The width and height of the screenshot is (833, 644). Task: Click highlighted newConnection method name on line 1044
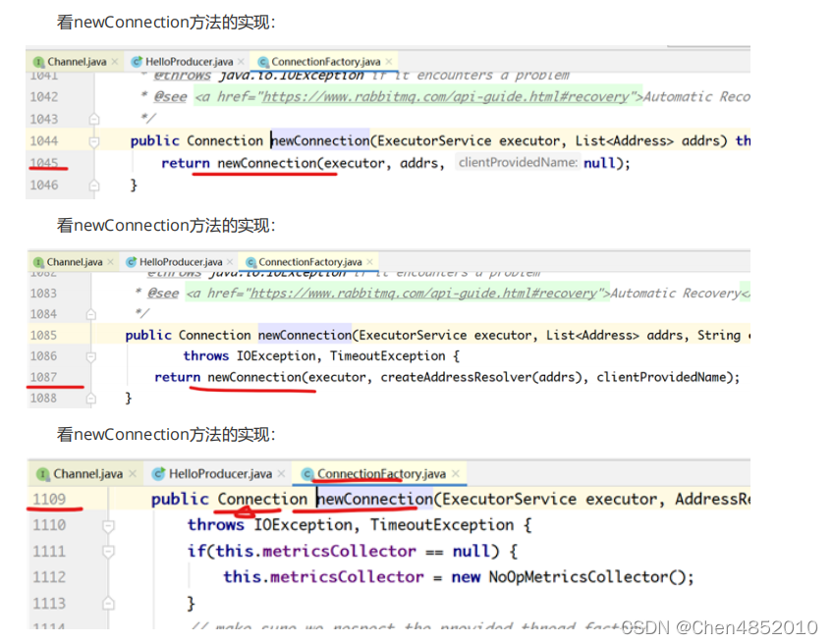click(320, 140)
